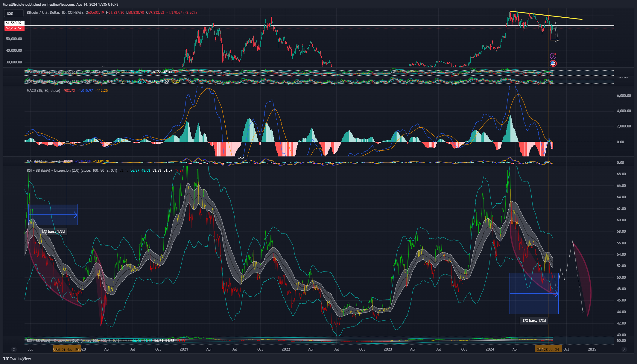Select the MACD (12, 26, close) legend
The image size is (637, 364).
43,161
